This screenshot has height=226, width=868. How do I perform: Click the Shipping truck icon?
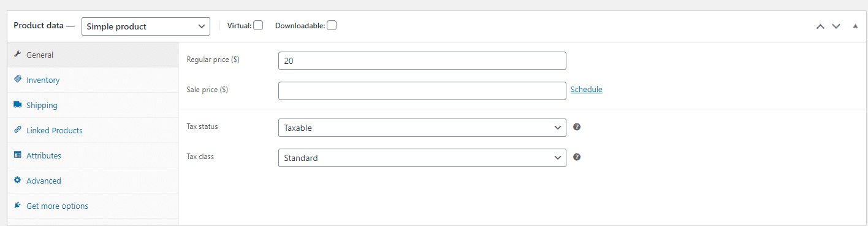(x=18, y=105)
